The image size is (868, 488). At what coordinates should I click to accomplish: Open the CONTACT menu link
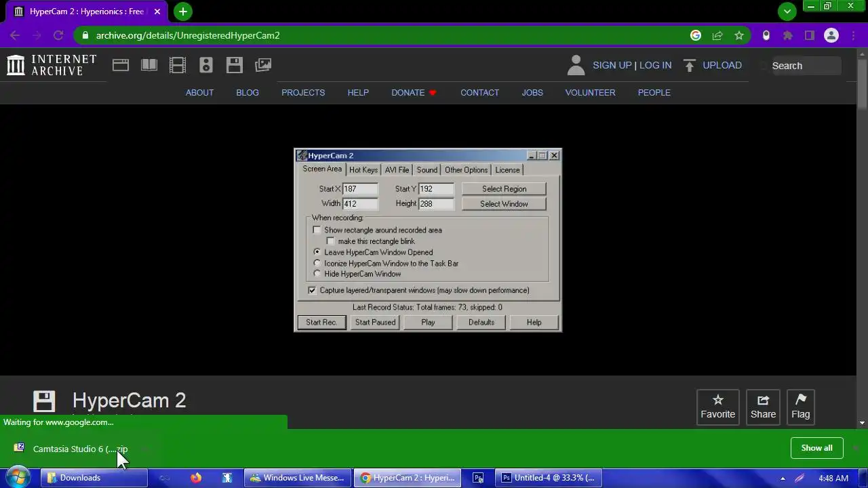point(479,93)
